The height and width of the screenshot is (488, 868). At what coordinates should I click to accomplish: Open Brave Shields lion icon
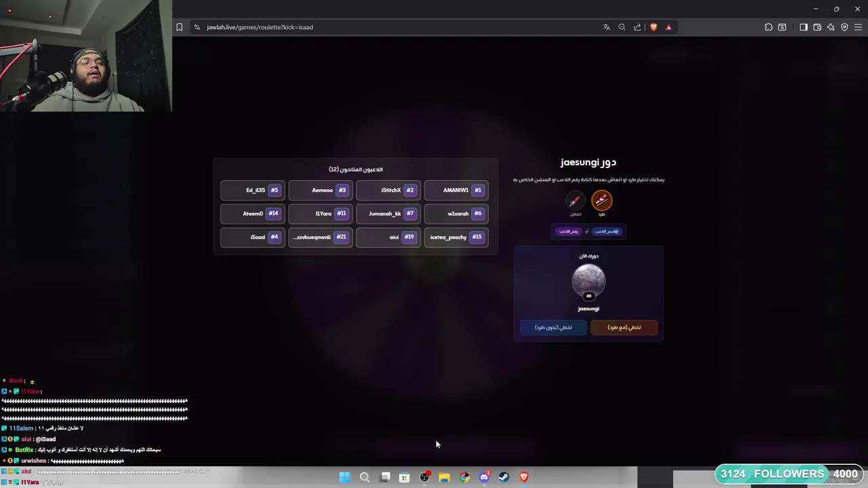(654, 27)
